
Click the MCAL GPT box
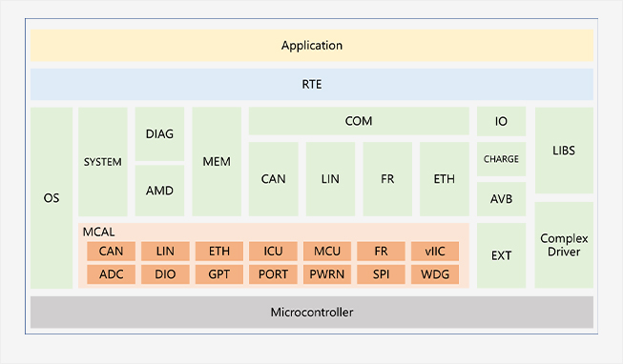218,274
